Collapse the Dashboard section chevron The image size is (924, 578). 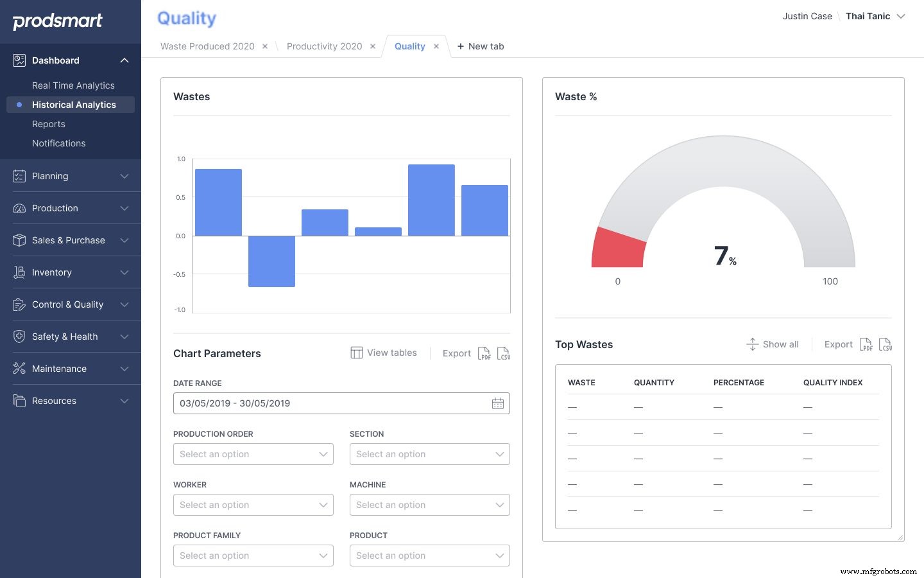pyautogui.click(x=124, y=60)
